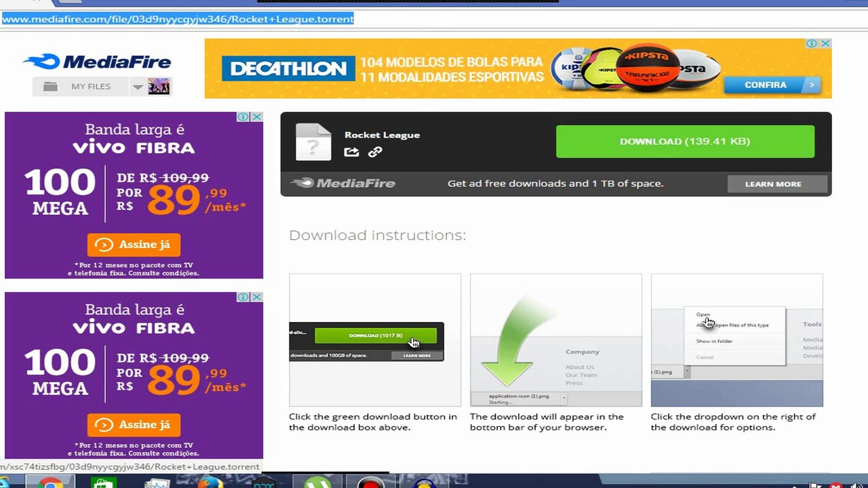Image resolution: width=868 pixels, height=488 pixels.
Task: Open the green download button instruction thumbnail
Action: [375, 340]
